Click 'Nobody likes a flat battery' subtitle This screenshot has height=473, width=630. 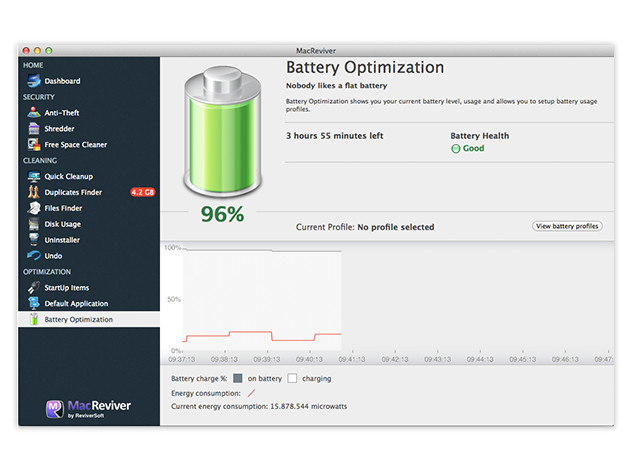click(336, 86)
